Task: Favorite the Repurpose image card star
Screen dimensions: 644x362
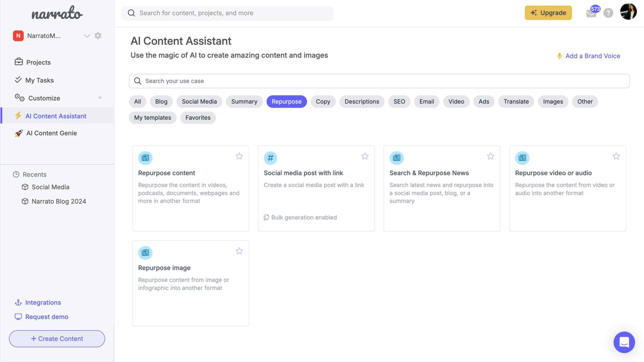Action: [x=239, y=251]
